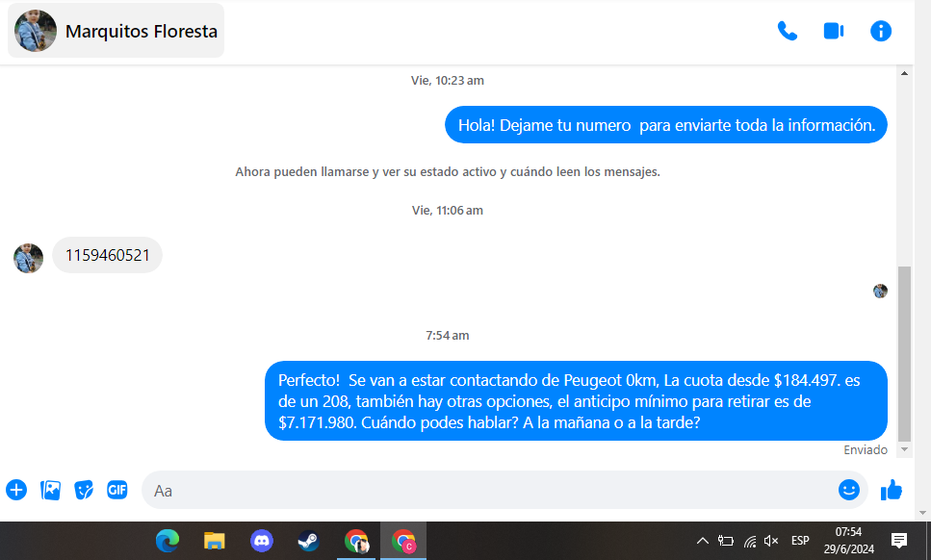Click the 'Vie, 11:06 am' timestamp
This screenshot has width=931, height=560.
click(447, 211)
